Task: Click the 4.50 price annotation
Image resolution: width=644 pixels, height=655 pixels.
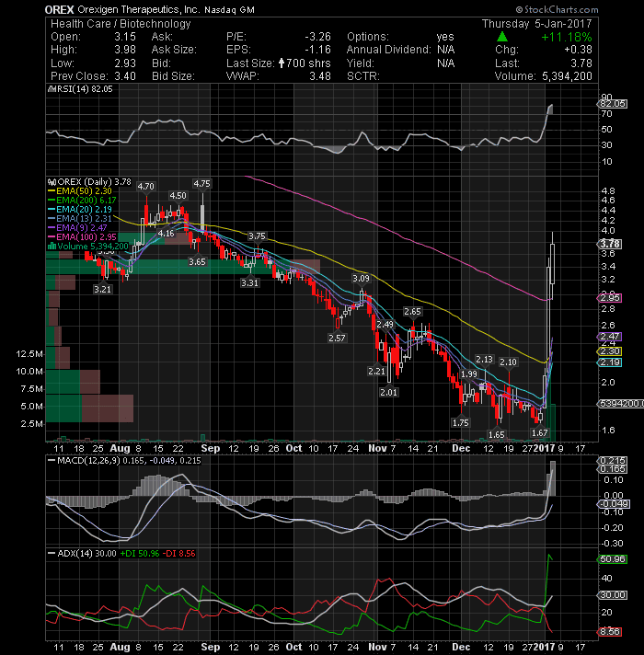Action: coord(178,196)
